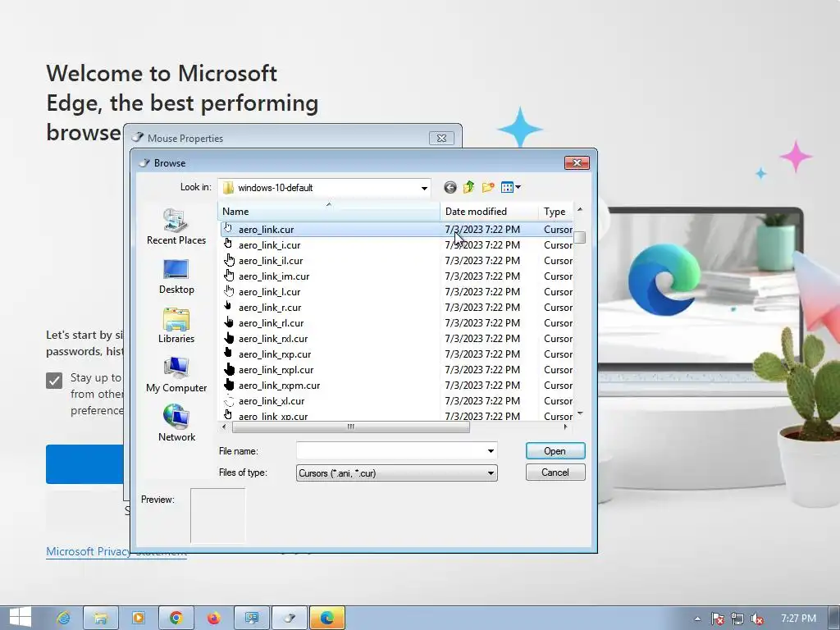Open the View Menu icon dropdown

[510, 187]
